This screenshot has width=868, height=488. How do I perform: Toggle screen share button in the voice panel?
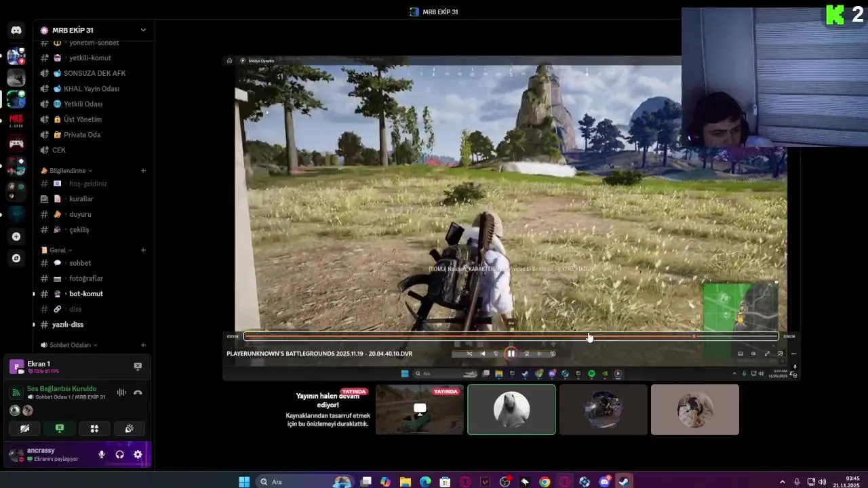coord(60,428)
